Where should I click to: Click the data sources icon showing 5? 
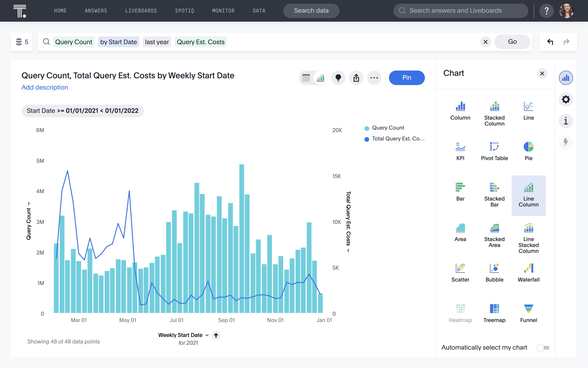pyautogui.click(x=22, y=42)
